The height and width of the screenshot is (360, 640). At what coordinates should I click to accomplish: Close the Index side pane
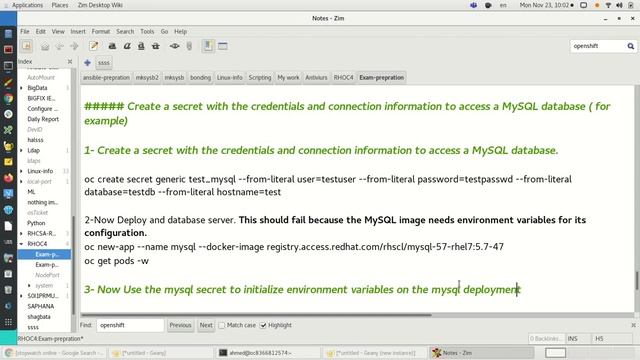[x=70, y=62]
